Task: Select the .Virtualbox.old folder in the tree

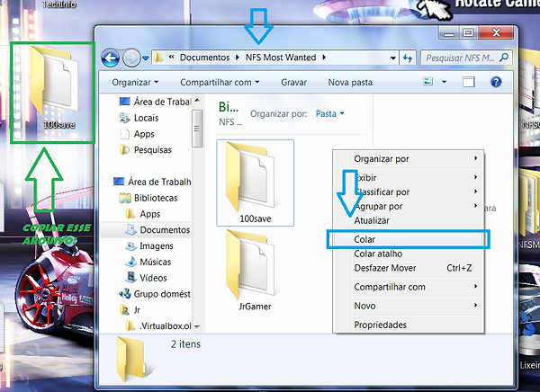Action: [158, 326]
